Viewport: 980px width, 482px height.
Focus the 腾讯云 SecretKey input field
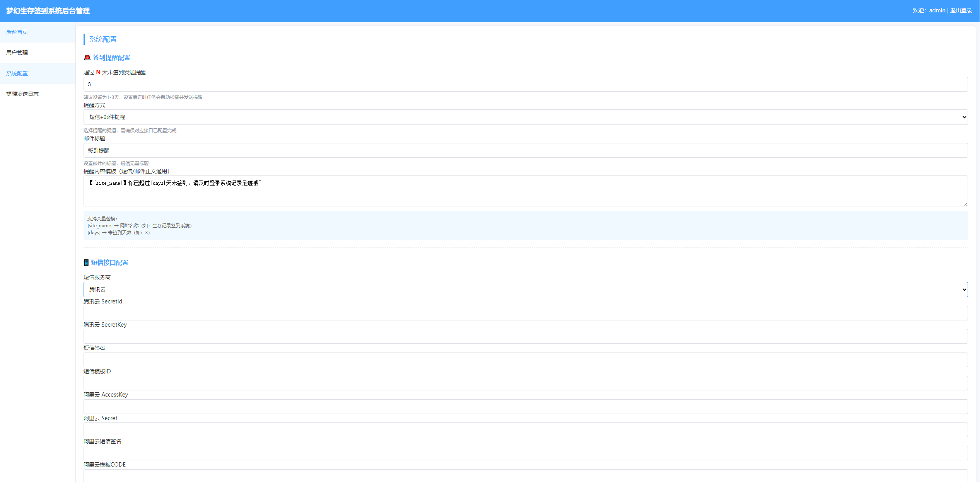pos(525,336)
